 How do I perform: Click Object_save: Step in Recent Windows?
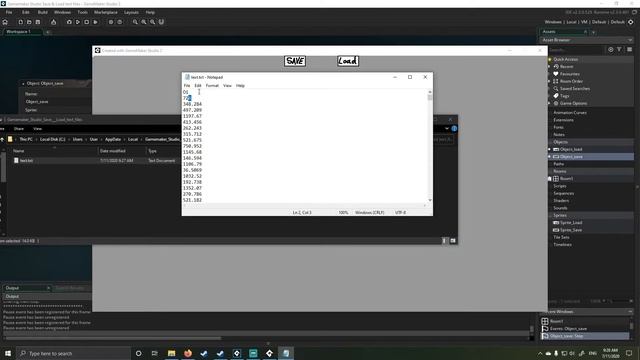point(585,336)
